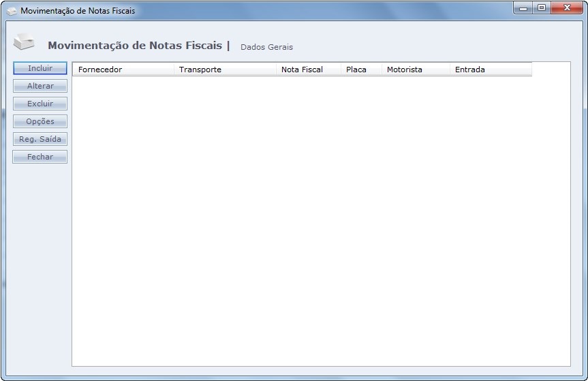Minimize the Movimentação de Notas Fiscais window
588x381 pixels.
click(x=524, y=8)
